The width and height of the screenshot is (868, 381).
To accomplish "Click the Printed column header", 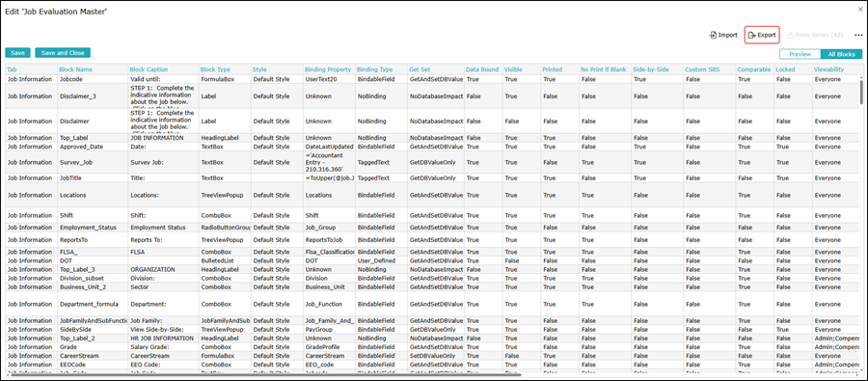I will [x=552, y=69].
